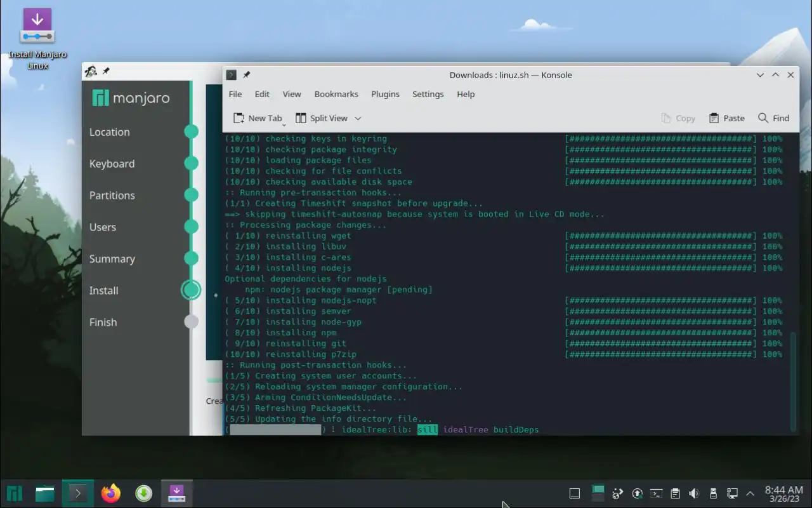812x508 pixels.
Task: Click the highlighted 'sill' text in terminal
Action: pos(428,430)
